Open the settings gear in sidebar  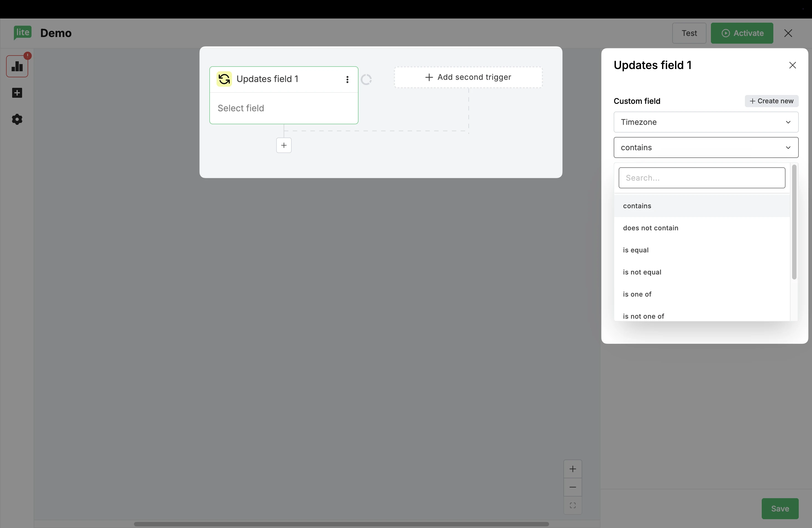(x=17, y=119)
